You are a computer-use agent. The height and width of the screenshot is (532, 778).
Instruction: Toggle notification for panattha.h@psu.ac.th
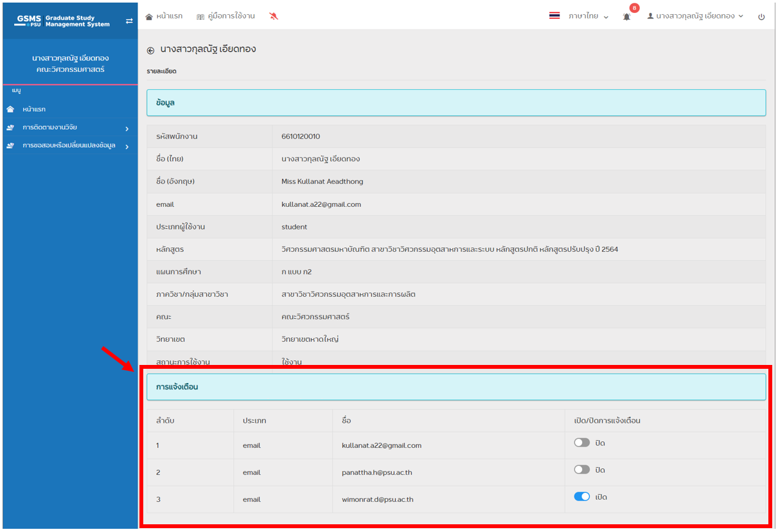[582, 470]
